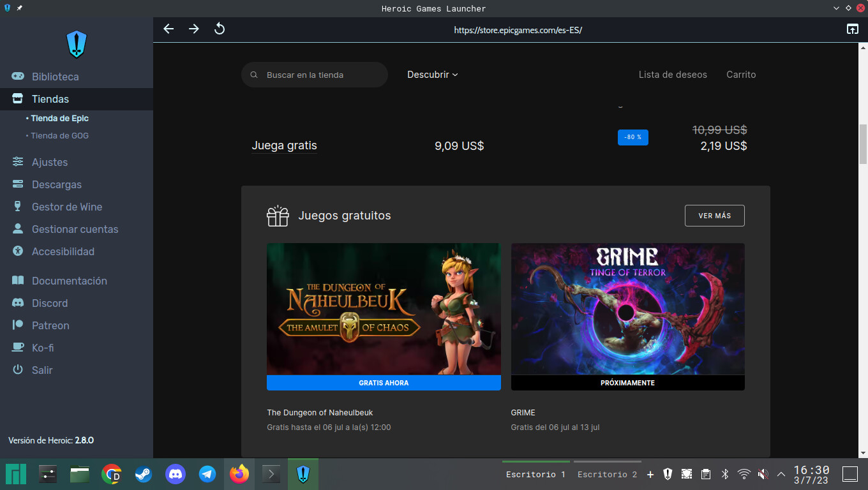The image size is (868, 490).
Task: Go back in the store browser
Action: pyautogui.click(x=168, y=29)
